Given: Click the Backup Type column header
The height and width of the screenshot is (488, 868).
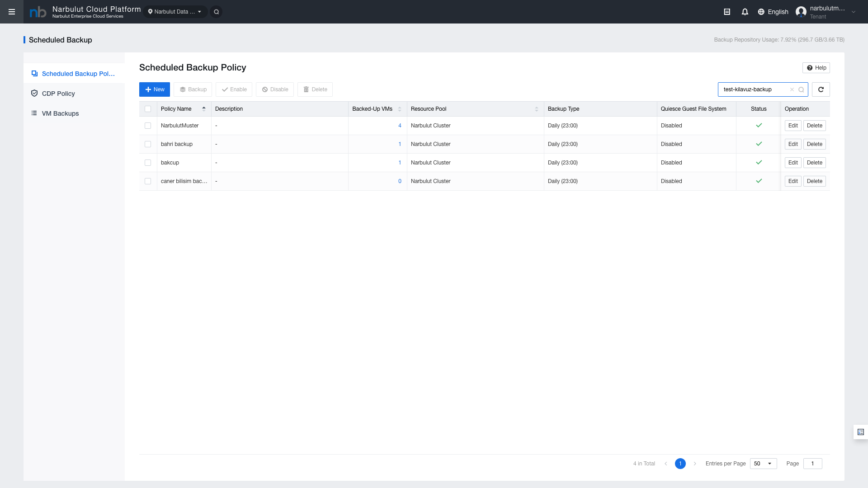Looking at the screenshot, I should pyautogui.click(x=563, y=109).
